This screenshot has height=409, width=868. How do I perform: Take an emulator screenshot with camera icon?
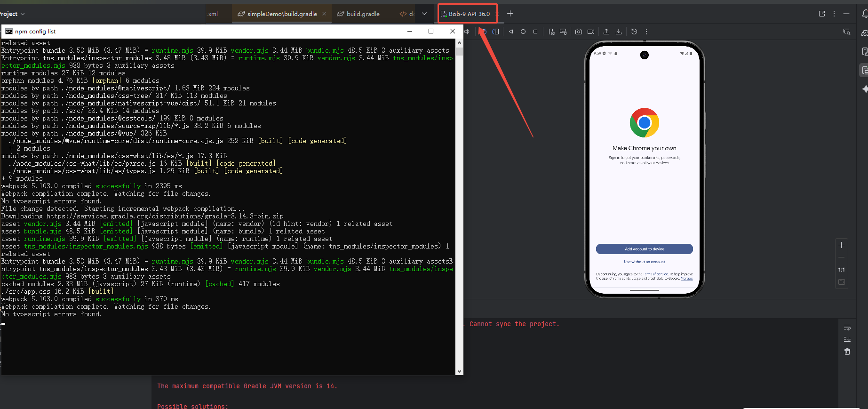click(x=579, y=32)
